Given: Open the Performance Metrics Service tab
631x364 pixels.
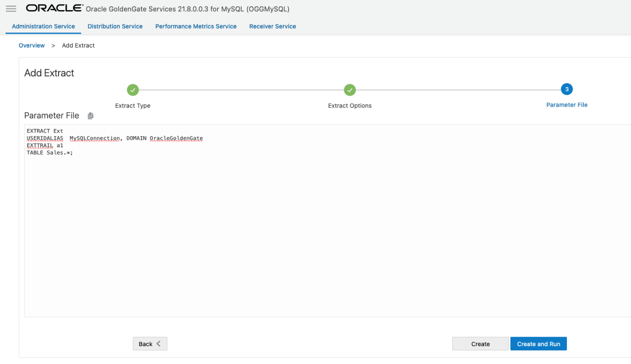Looking at the screenshot, I should click(x=196, y=26).
